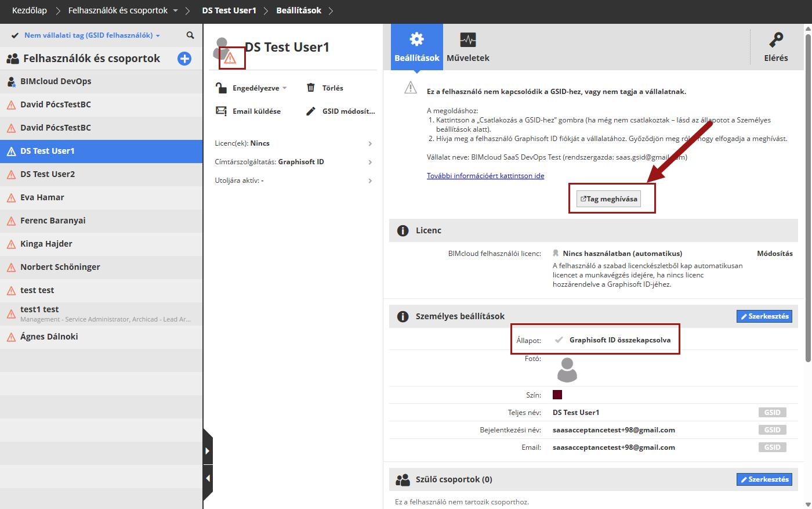Click the Email küldése envelope icon

[221, 111]
